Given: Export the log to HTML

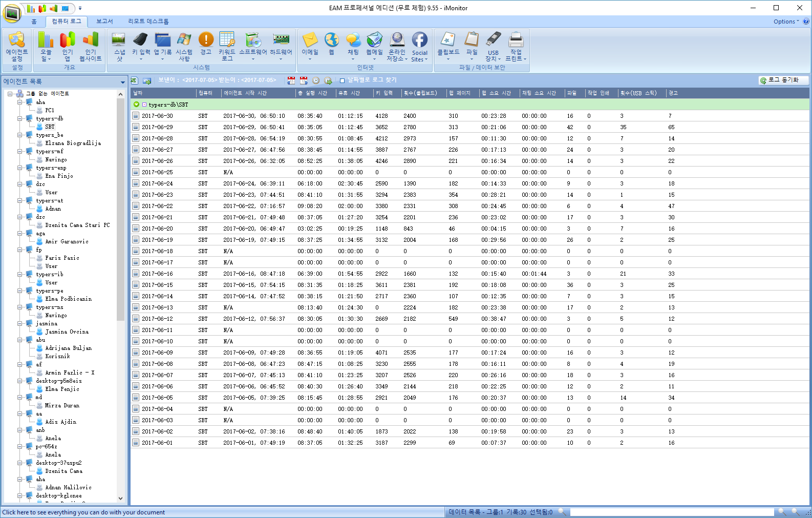Looking at the screenshot, I should 147,80.
